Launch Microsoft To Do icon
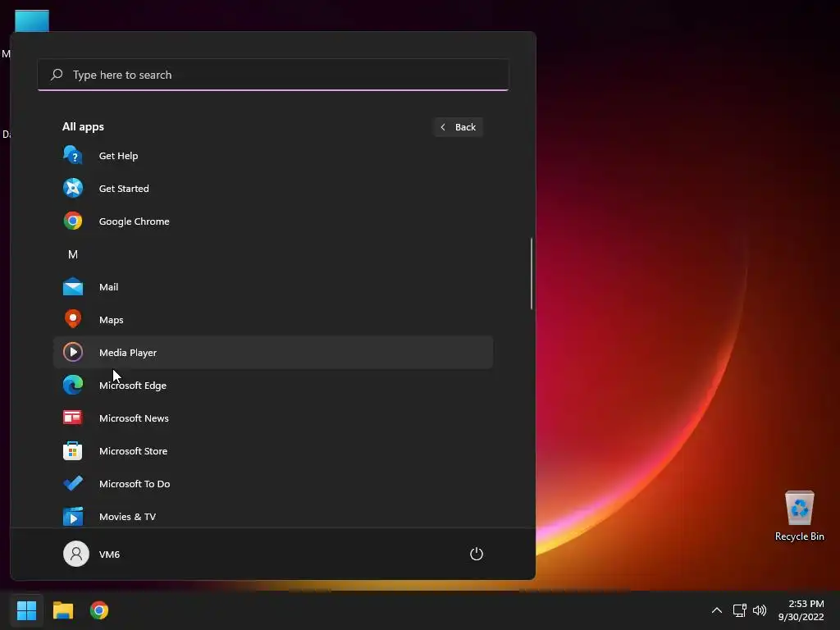 [x=73, y=483]
